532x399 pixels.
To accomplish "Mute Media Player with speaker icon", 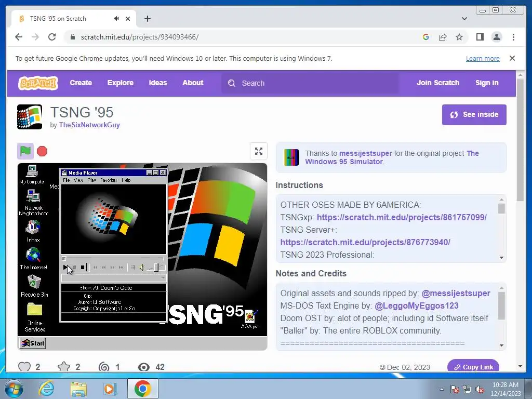I will [x=142, y=268].
